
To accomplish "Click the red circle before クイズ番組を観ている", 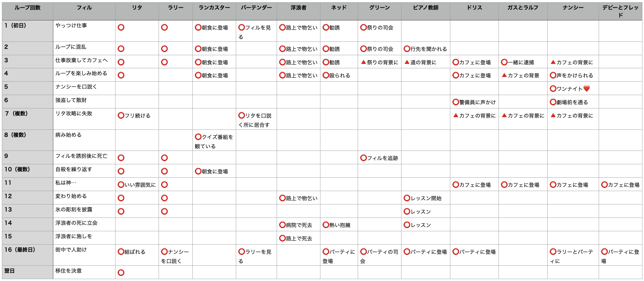I will (x=198, y=137).
